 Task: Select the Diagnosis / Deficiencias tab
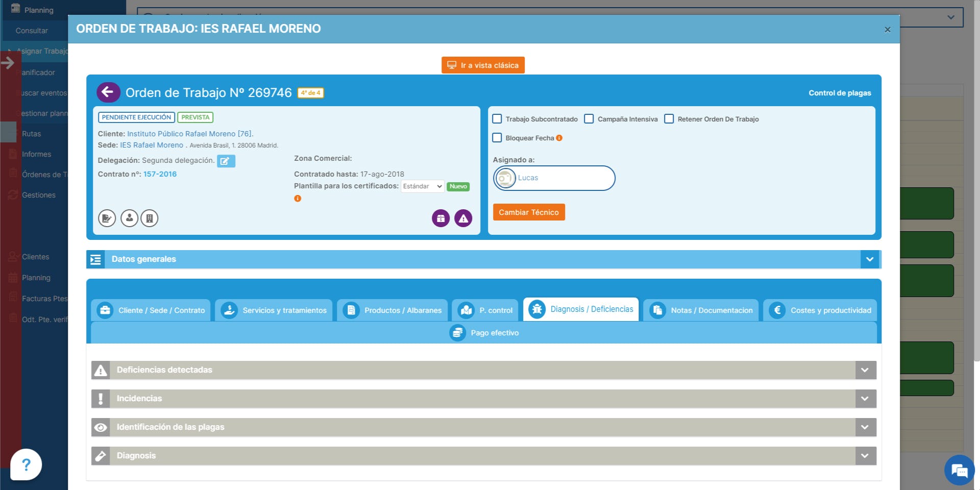pyautogui.click(x=581, y=309)
